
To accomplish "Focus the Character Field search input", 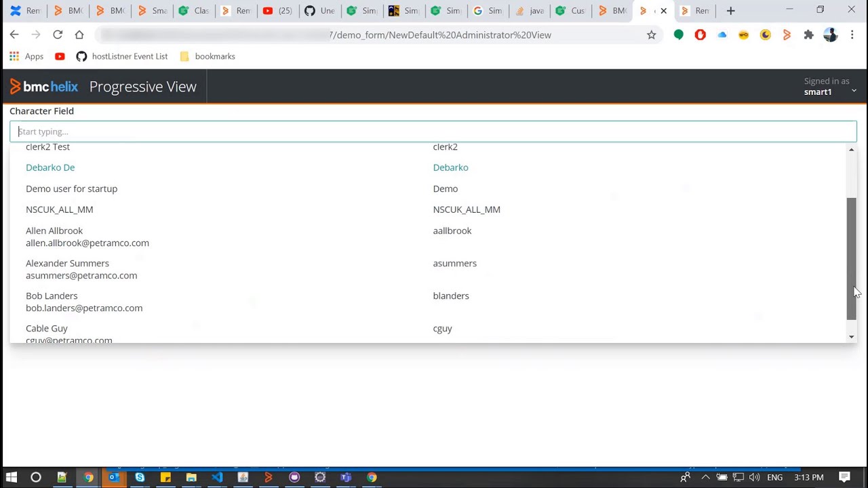I will 433,131.
